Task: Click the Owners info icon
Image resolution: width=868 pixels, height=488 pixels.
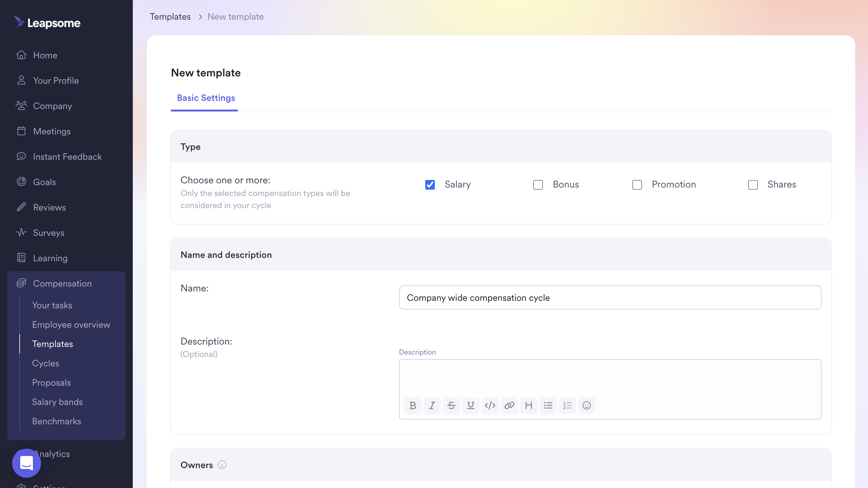Action: point(222,464)
